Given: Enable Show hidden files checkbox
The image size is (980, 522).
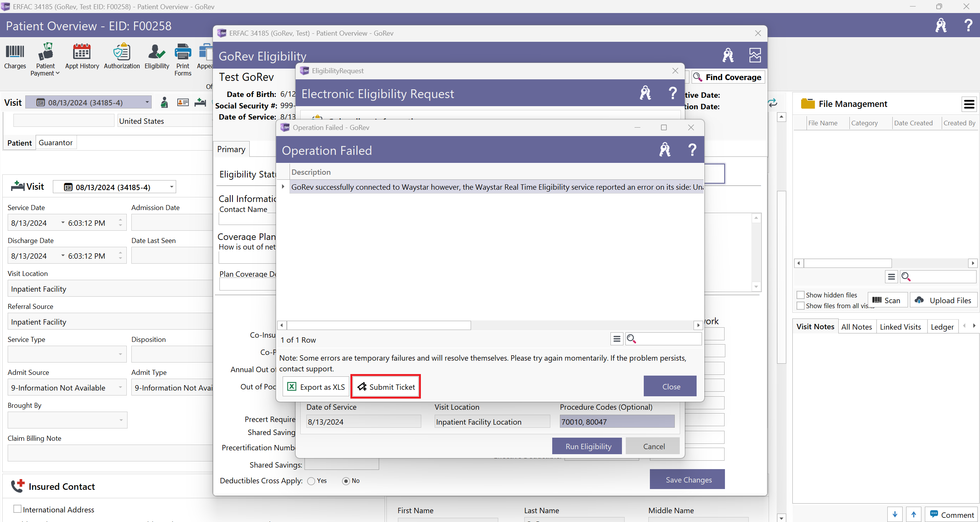Looking at the screenshot, I should point(800,295).
